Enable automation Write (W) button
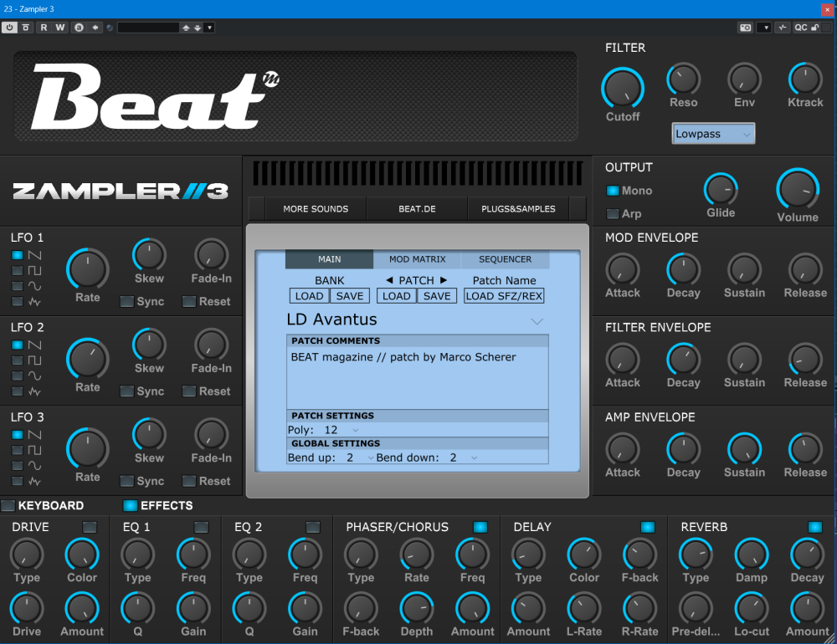The image size is (837, 644). coord(59,28)
